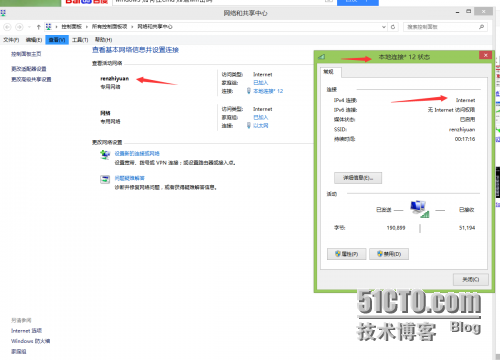Viewport: 500px width, 360px height.
Task: Open the 帮助(H) menu
Action: pyautogui.click(x=103, y=40)
